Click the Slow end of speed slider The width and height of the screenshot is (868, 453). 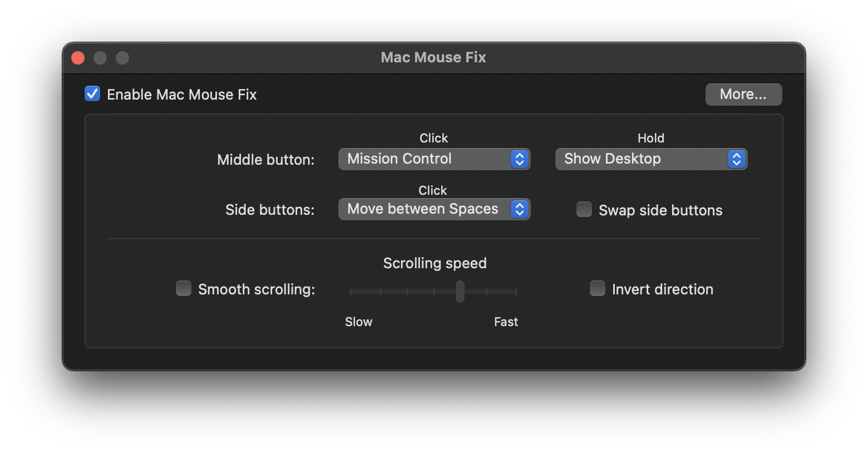tap(351, 291)
